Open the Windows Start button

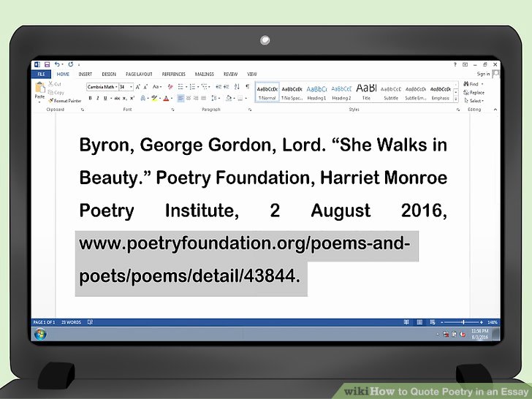[40, 334]
